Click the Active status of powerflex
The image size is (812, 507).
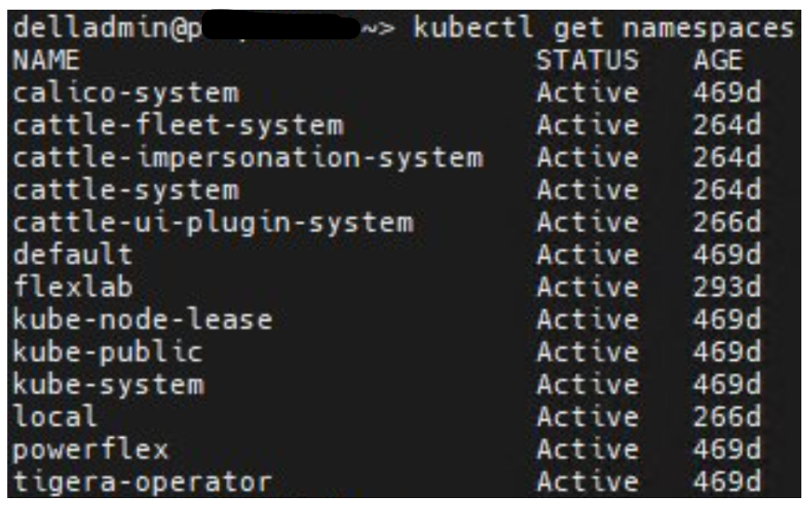pyautogui.click(x=586, y=450)
